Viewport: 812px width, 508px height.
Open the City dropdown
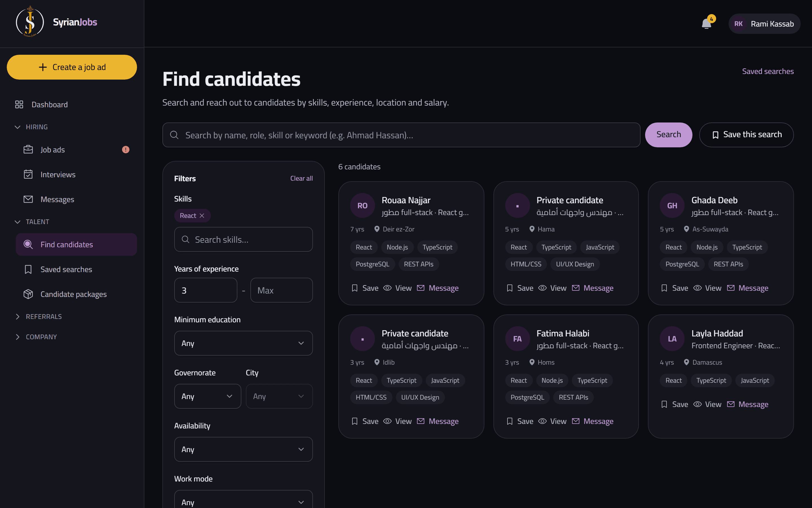(x=279, y=396)
